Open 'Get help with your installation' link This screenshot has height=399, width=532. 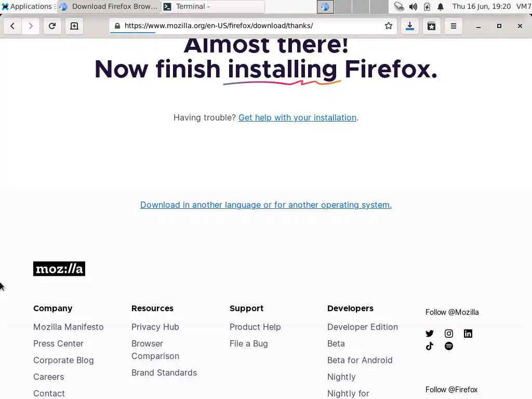[297, 118]
